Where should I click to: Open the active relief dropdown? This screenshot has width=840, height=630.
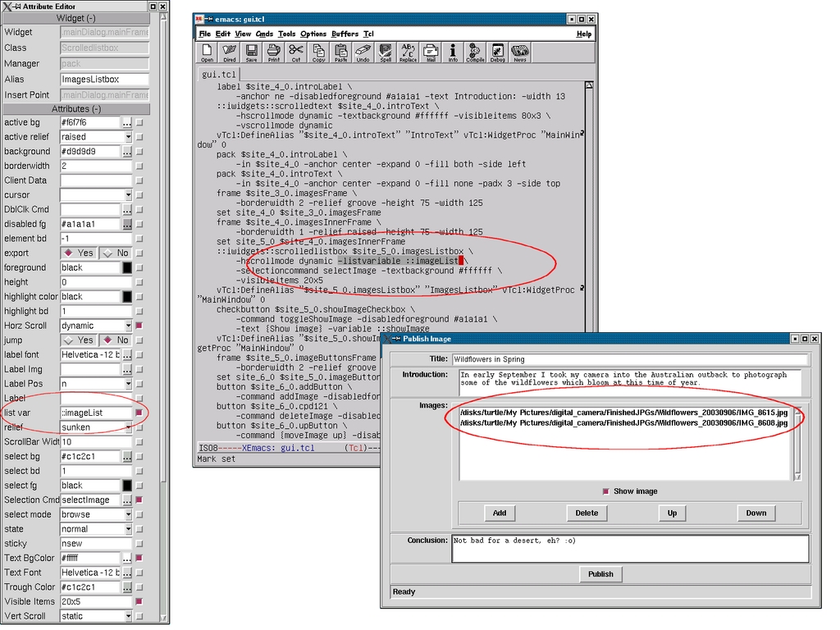(x=127, y=137)
